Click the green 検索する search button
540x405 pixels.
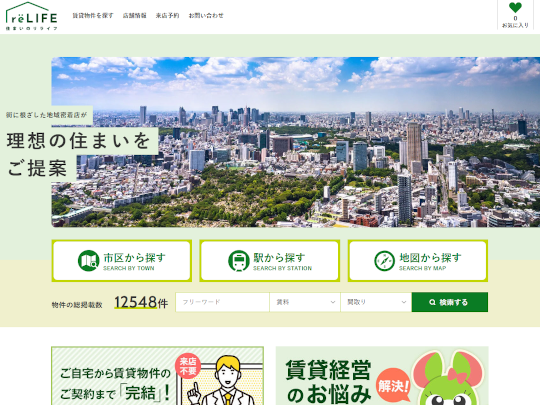[450, 302]
